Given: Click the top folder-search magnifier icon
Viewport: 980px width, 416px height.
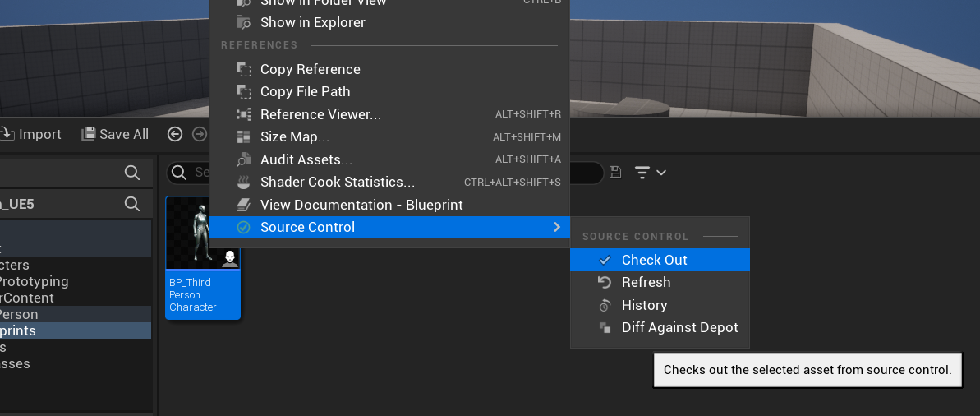Looking at the screenshot, I should coord(131,173).
